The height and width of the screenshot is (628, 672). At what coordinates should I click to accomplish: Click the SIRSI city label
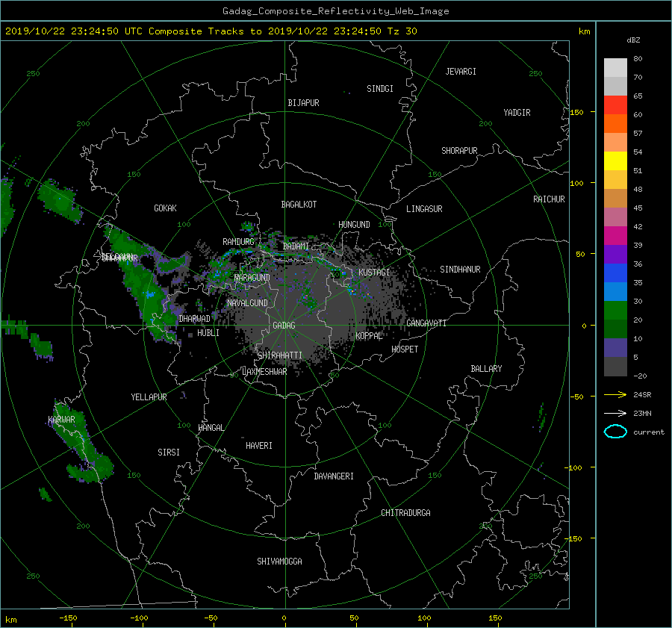169,453
